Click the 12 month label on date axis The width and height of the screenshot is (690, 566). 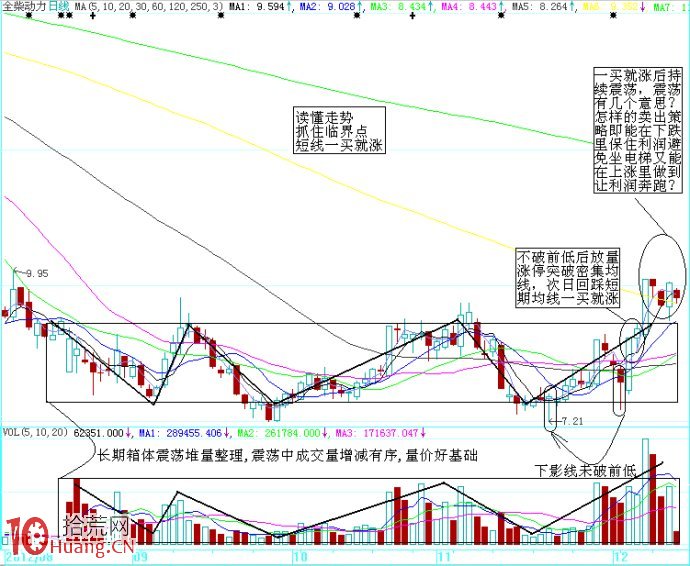622,556
